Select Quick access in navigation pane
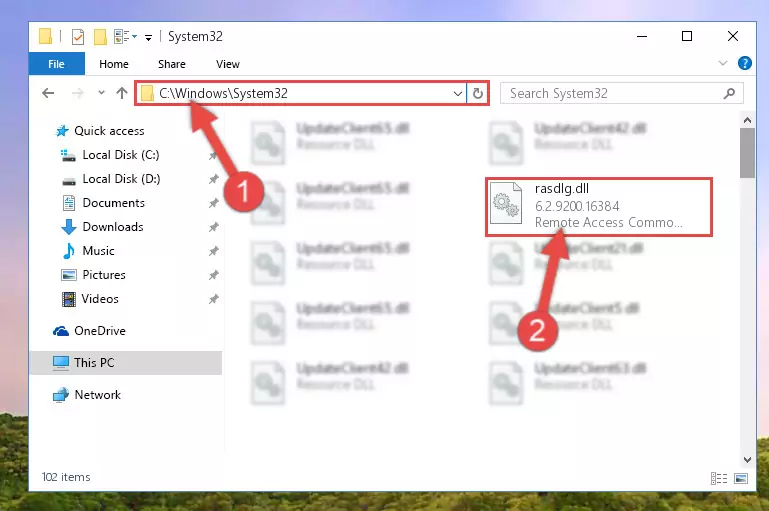Screen dimensions: 769x511 [x=109, y=131]
